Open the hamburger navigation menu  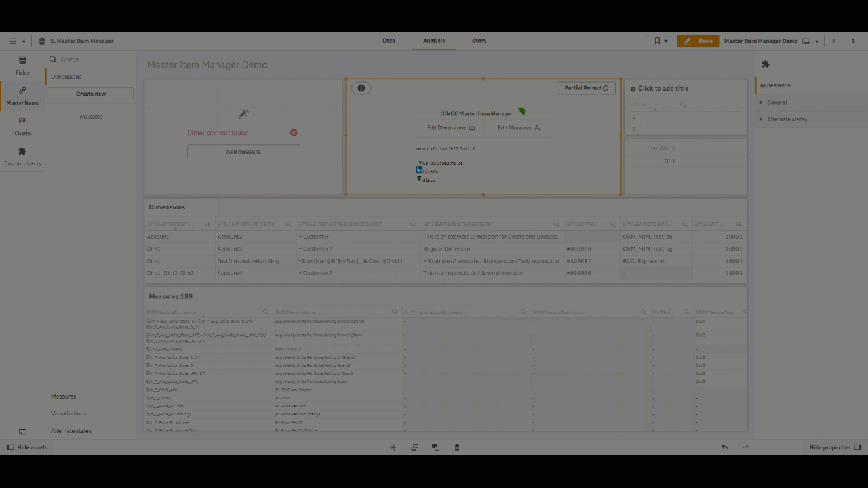pyautogui.click(x=18, y=41)
